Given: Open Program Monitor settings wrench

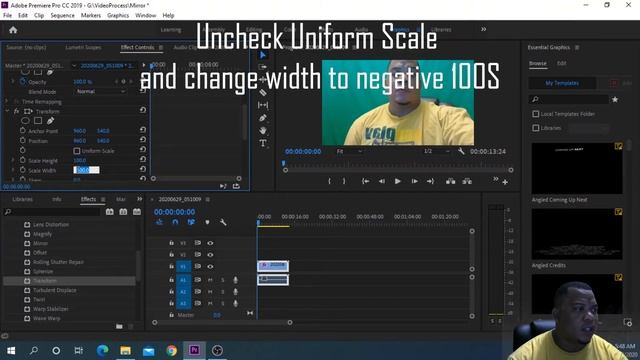Looking at the screenshot, I should tap(461, 151).
